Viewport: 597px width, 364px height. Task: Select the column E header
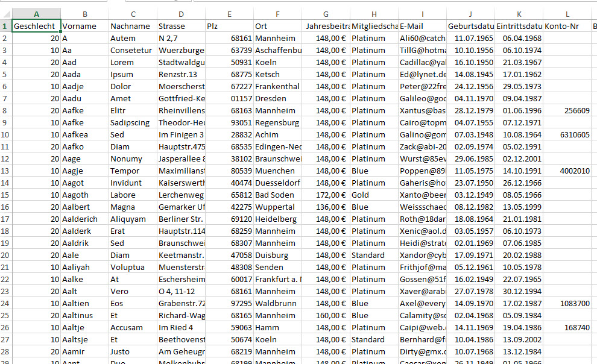tap(229, 14)
